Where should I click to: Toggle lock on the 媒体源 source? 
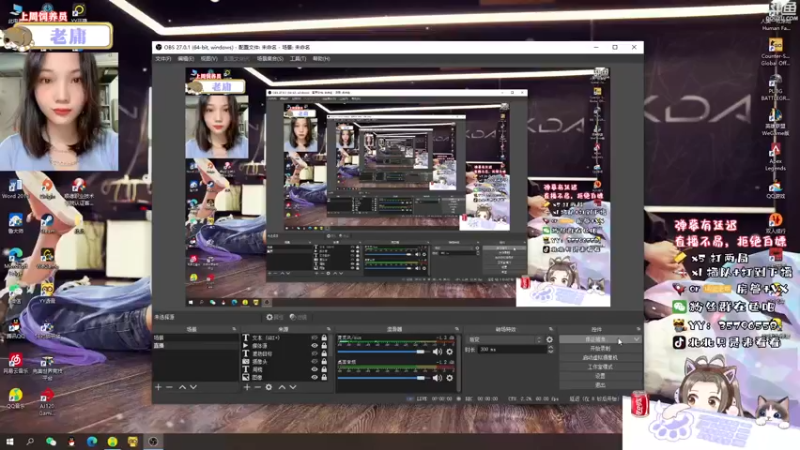(324, 345)
